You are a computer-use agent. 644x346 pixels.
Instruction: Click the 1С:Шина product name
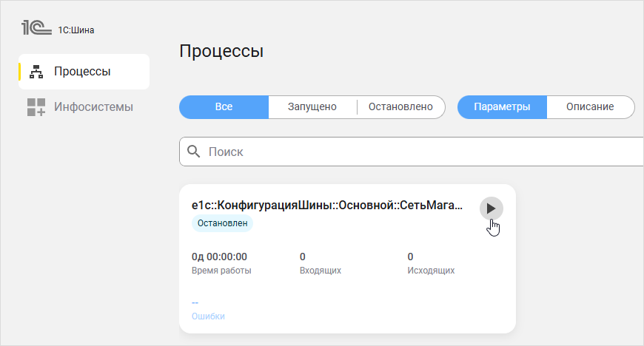76,30
